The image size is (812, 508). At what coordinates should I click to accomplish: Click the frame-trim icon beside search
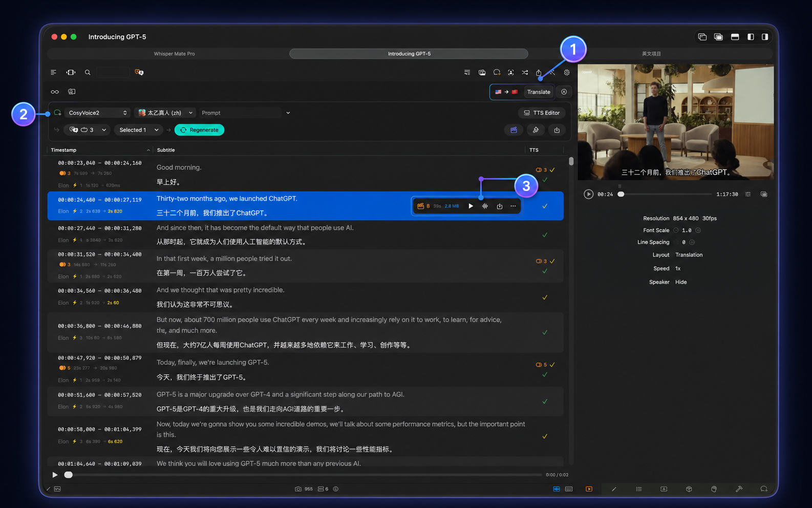71,73
